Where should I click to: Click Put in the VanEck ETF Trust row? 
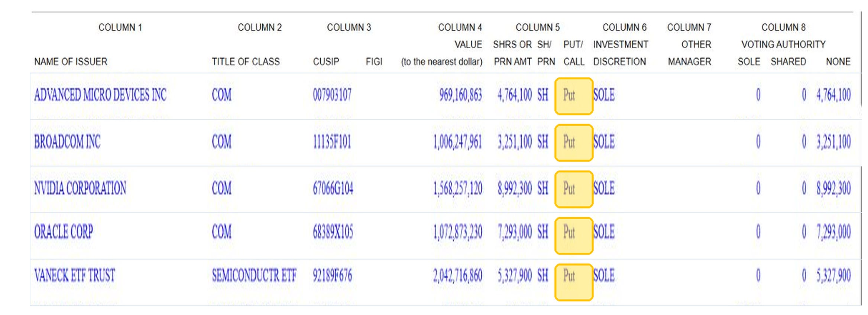[x=569, y=275]
